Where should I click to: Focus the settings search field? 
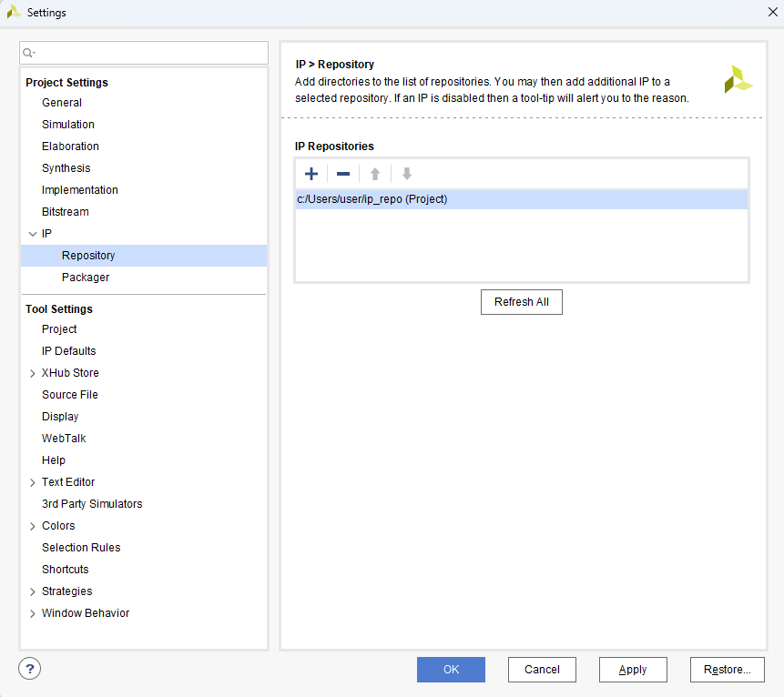tap(144, 53)
